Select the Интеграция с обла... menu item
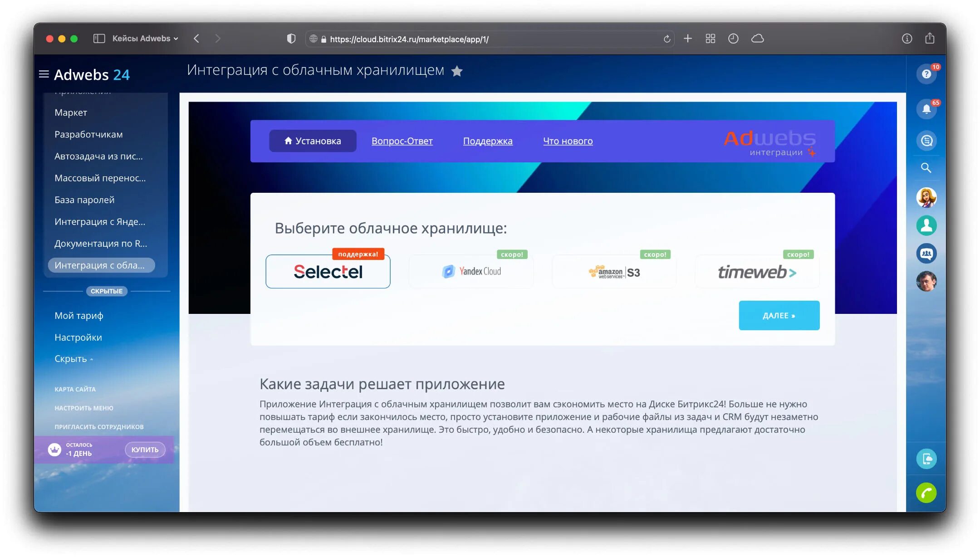 click(101, 265)
